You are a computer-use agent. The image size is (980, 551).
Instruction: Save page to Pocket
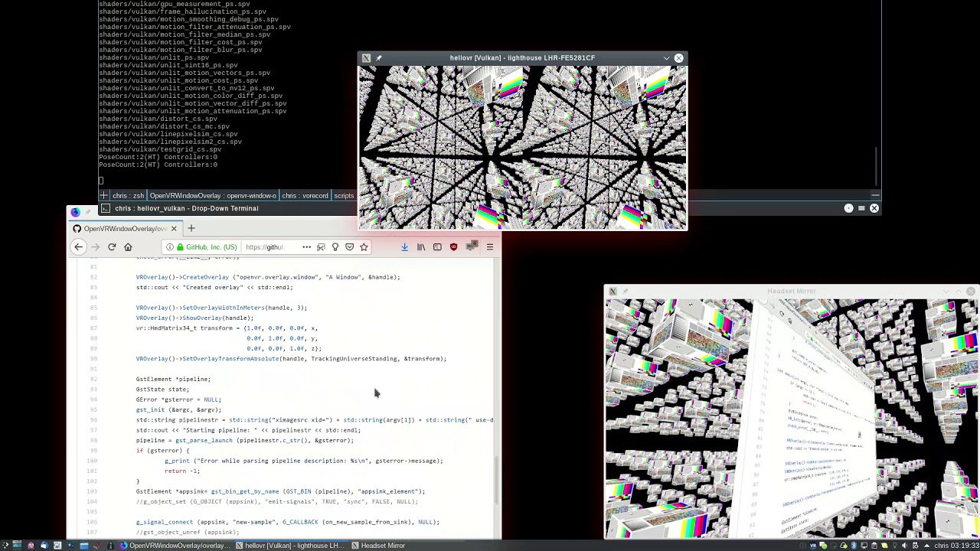click(x=350, y=247)
